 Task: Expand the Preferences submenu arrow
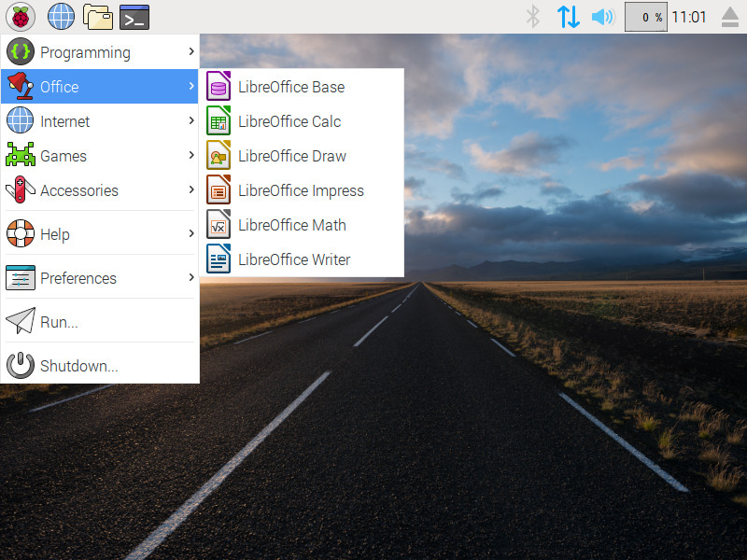point(191,276)
